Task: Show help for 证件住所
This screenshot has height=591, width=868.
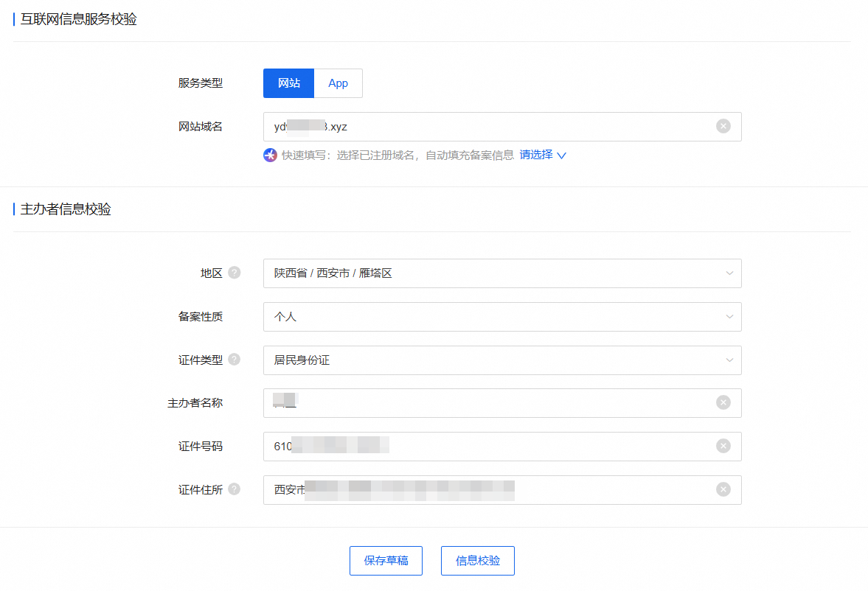Action: 235,489
